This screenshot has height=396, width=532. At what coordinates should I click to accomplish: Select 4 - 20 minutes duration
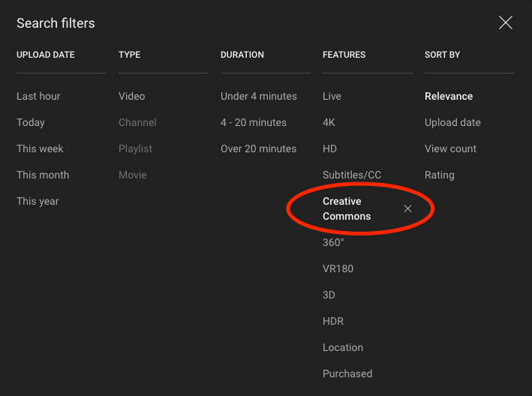(254, 122)
